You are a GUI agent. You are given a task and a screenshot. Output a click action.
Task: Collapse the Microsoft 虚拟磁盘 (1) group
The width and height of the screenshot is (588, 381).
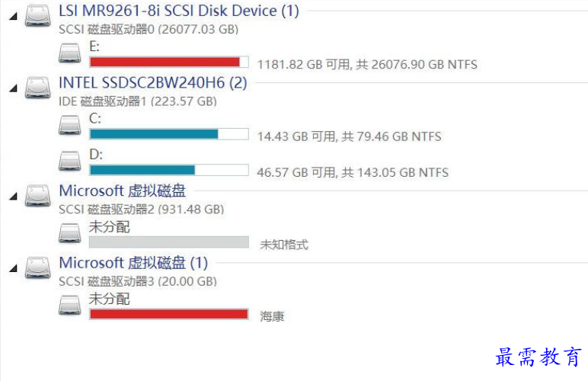coord(14,268)
